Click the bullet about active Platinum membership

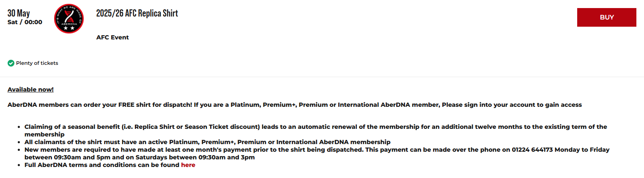pyautogui.click(x=207, y=142)
